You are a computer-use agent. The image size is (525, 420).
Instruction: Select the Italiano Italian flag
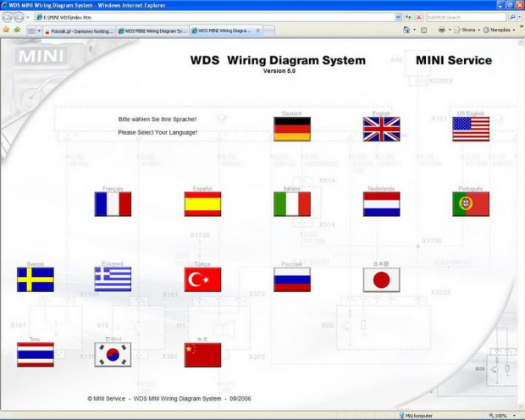click(292, 204)
